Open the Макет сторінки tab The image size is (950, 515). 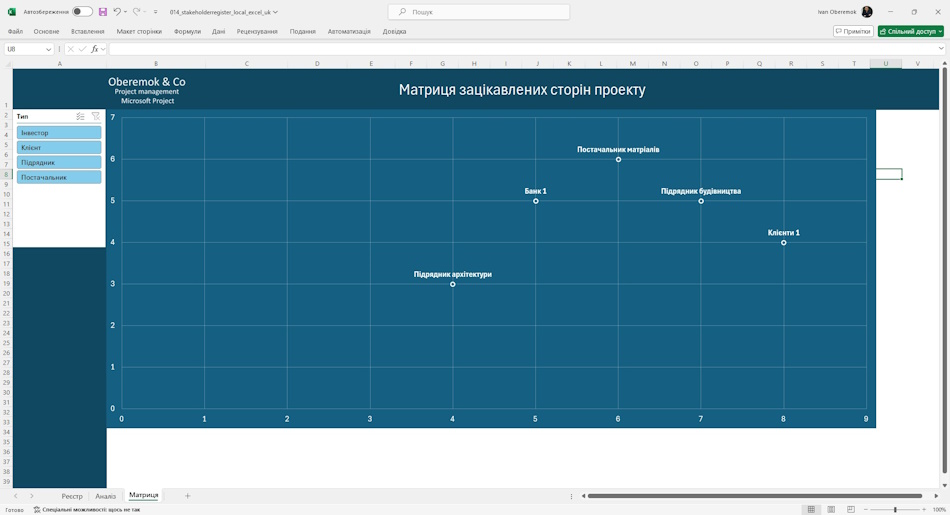point(139,32)
